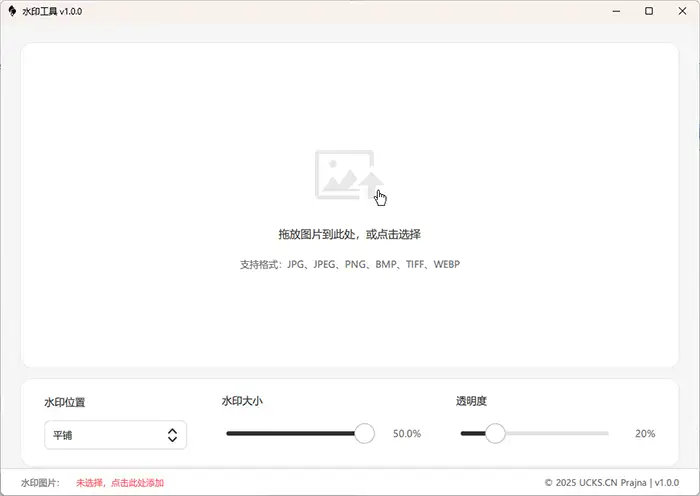Click the 水印大小 label
Viewport: 700px width, 496px height.
[242, 401]
